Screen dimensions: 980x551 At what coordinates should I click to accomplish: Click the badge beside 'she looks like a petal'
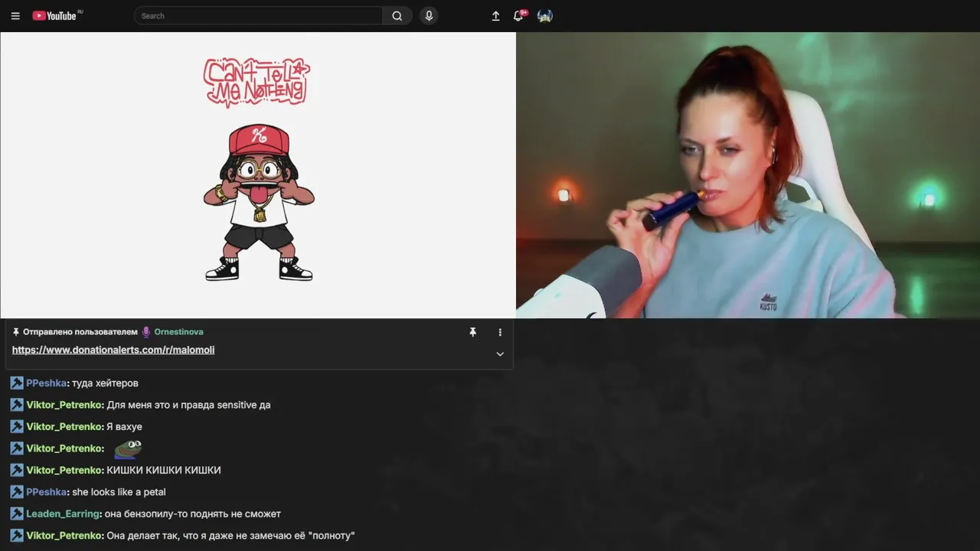[x=17, y=492]
